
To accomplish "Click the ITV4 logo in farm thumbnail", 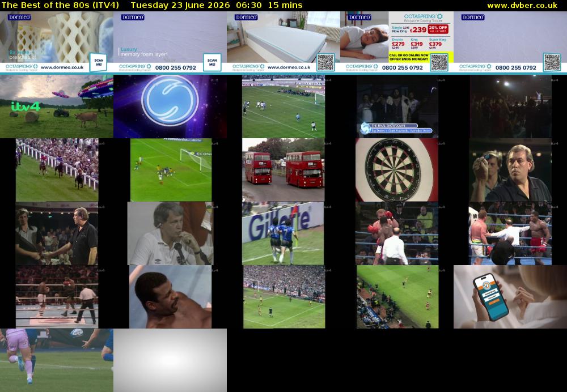I will point(26,106).
